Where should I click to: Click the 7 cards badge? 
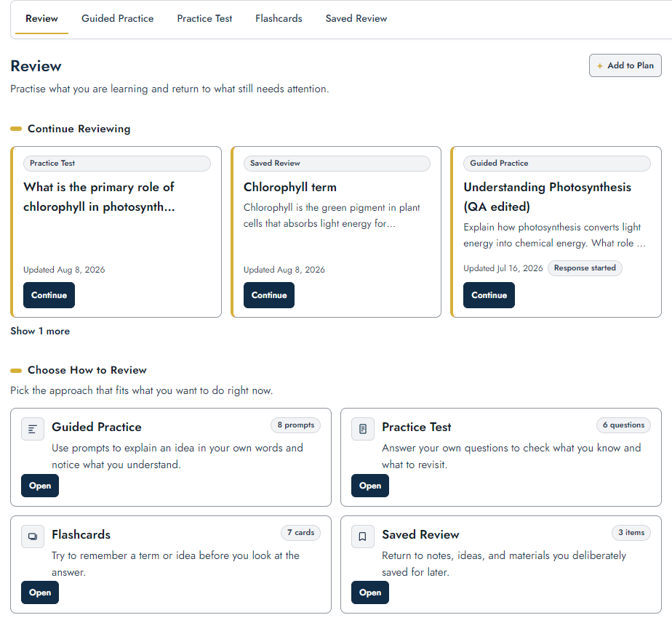(x=301, y=533)
